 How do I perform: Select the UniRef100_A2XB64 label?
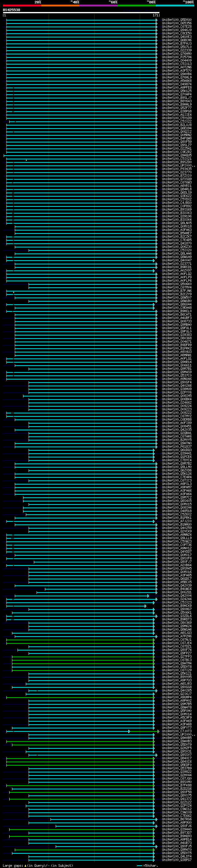point(177,565)
